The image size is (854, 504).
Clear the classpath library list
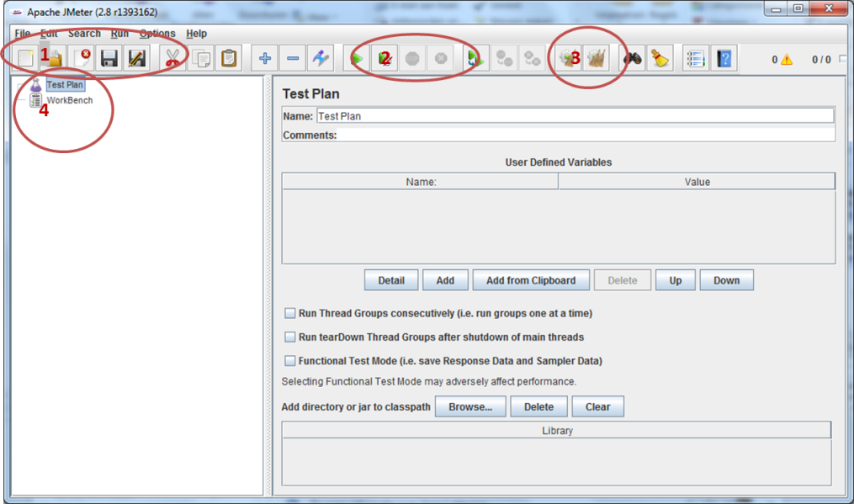pyautogui.click(x=598, y=406)
